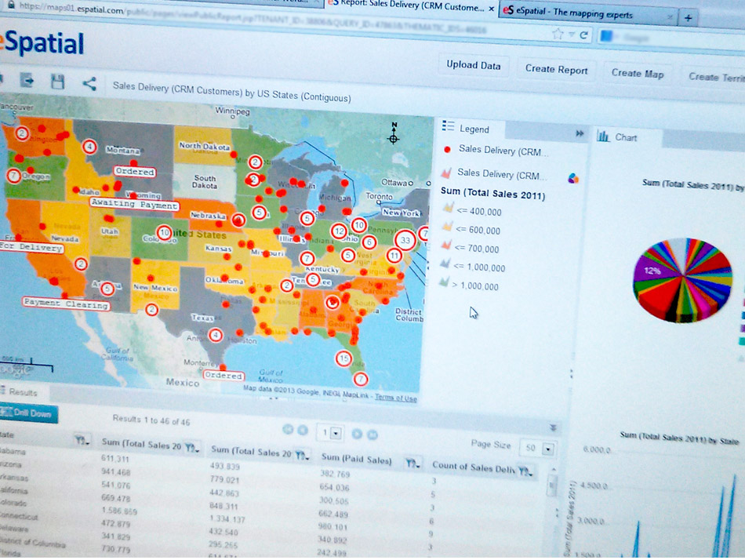Click the Upload Data button
The height and width of the screenshot is (560, 745).
pyautogui.click(x=473, y=67)
